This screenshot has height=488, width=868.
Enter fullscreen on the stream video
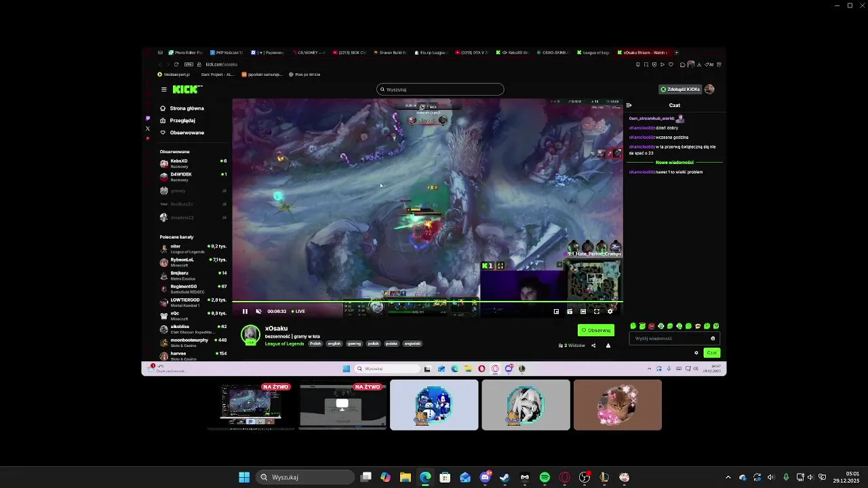(596, 312)
